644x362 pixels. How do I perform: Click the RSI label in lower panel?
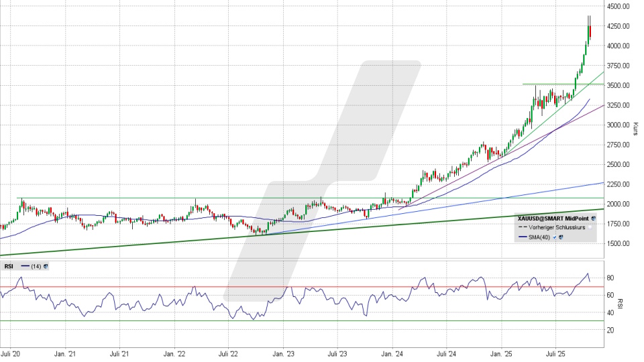(9, 266)
